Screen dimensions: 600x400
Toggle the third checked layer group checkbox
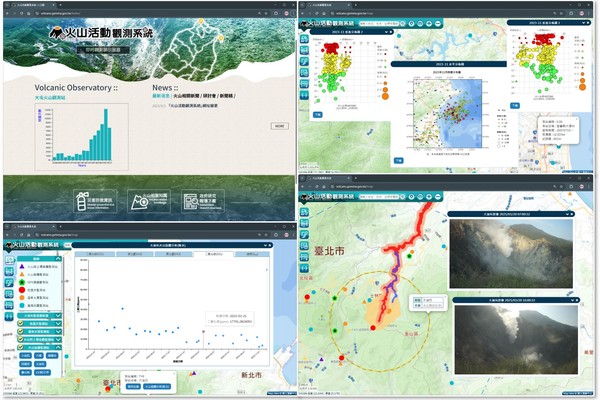21,340
